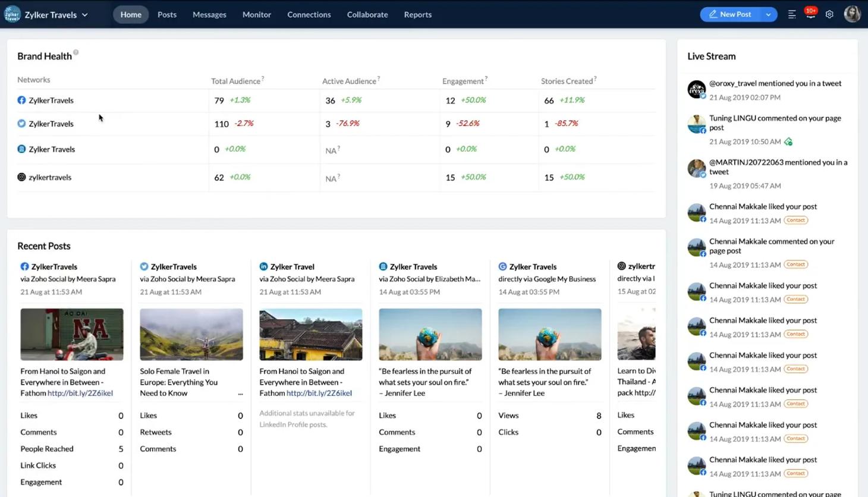
Task: Click Twitter stories created change -85.7%
Action: pos(567,124)
